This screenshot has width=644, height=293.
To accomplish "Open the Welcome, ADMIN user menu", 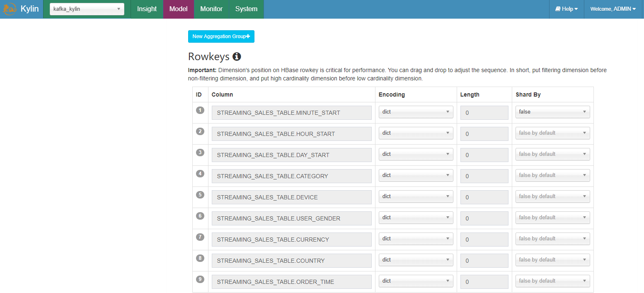I will pyautogui.click(x=613, y=9).
